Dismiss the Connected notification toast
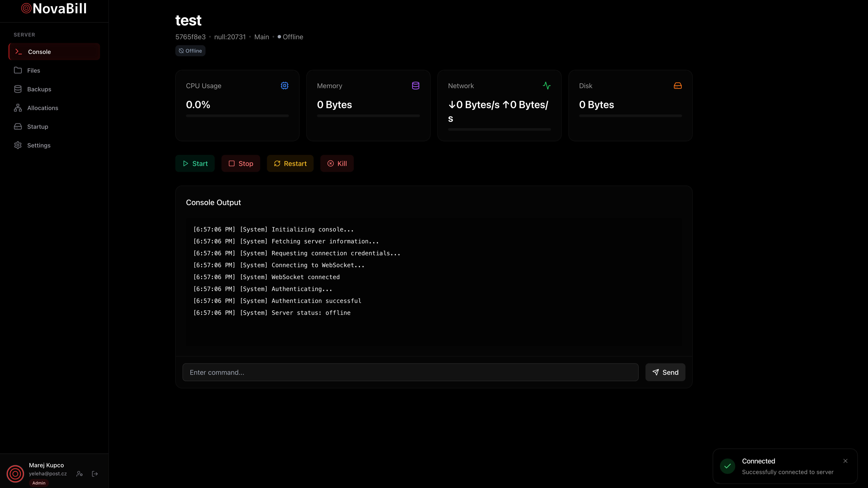 845,461
